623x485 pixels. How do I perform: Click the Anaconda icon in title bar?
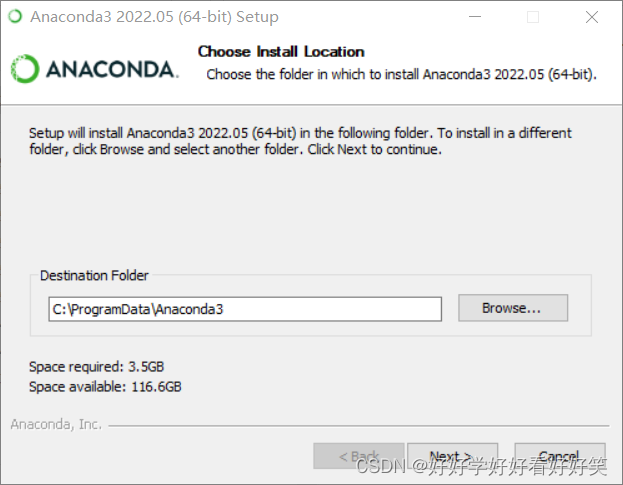tap(15, 17)
